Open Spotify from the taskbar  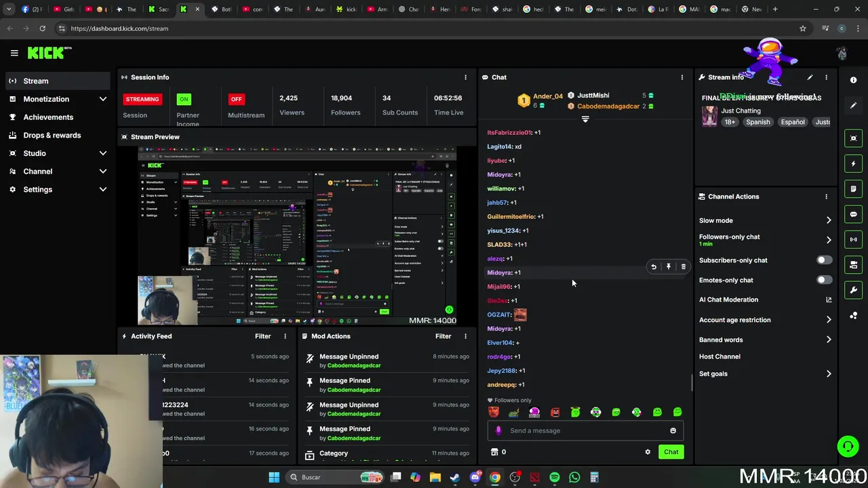tap(555, 477)
